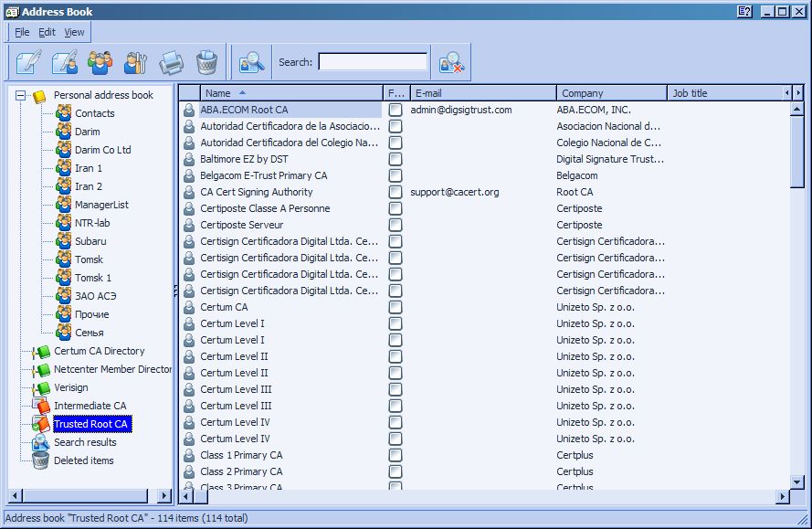
Task: Open the View menu
Action: (x=75, y=32)
